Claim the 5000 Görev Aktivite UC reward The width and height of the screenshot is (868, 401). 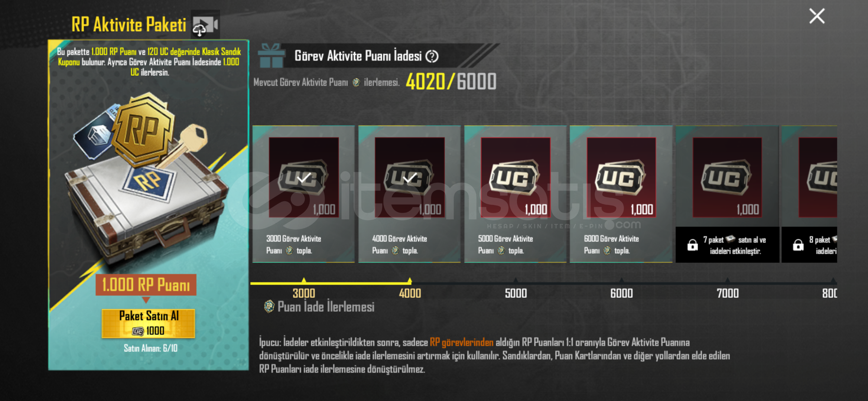[515, 194]
